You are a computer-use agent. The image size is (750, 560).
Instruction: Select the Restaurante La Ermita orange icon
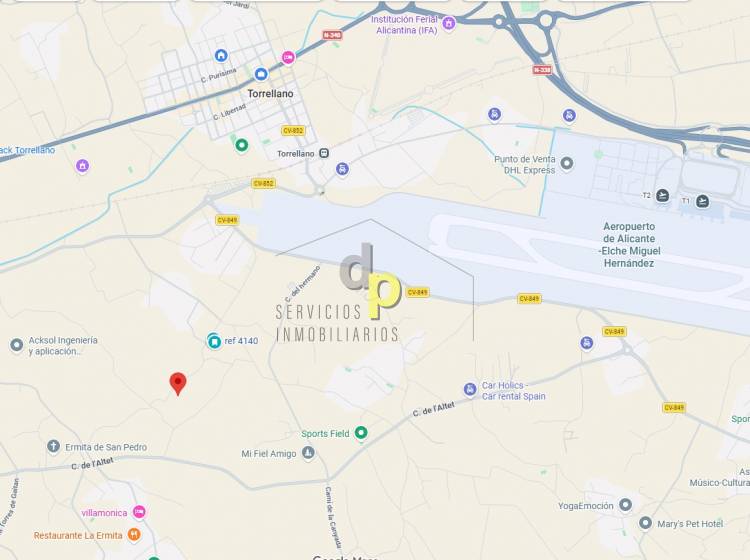pos(134,535)
